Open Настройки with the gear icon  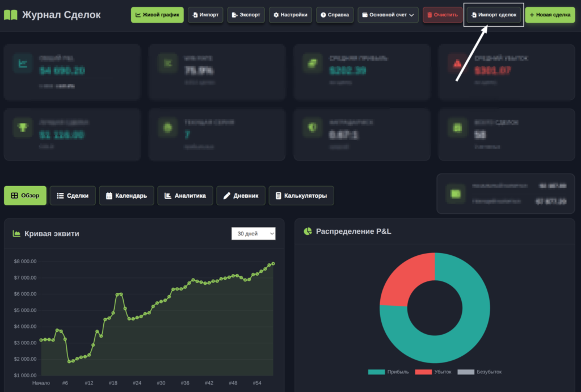pyautogui.click(x=290, y=15)
